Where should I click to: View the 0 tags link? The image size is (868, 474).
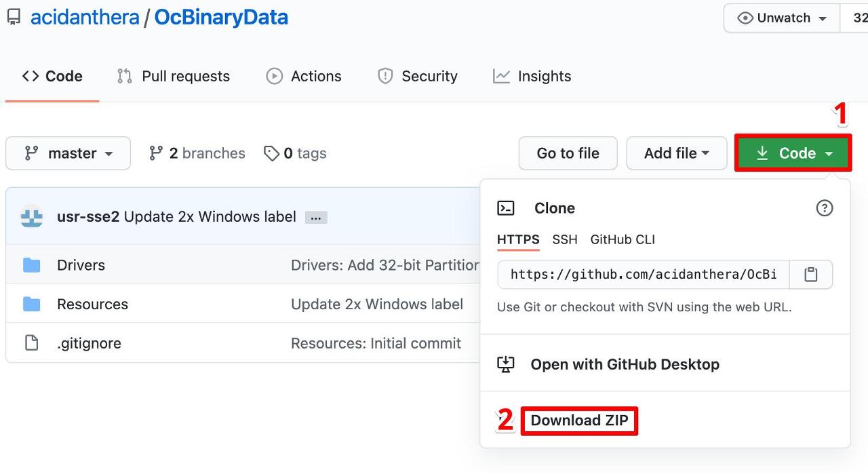point(295,153)
